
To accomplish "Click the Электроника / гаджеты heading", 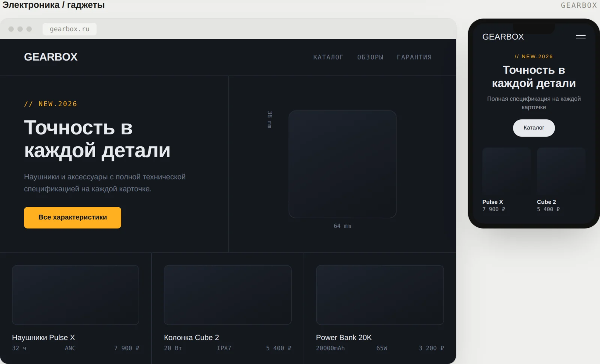I will click(53, 5).
